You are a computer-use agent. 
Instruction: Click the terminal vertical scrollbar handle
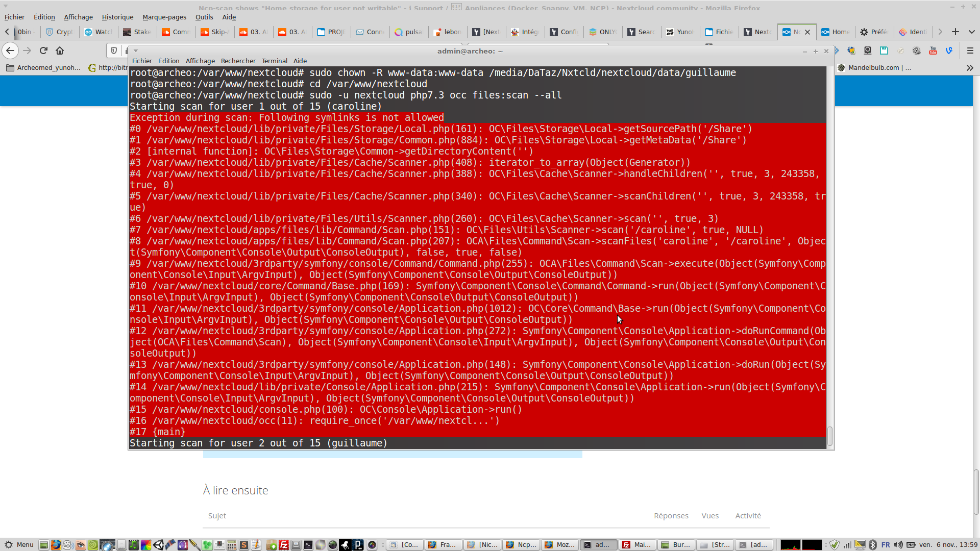click(830, 436)
